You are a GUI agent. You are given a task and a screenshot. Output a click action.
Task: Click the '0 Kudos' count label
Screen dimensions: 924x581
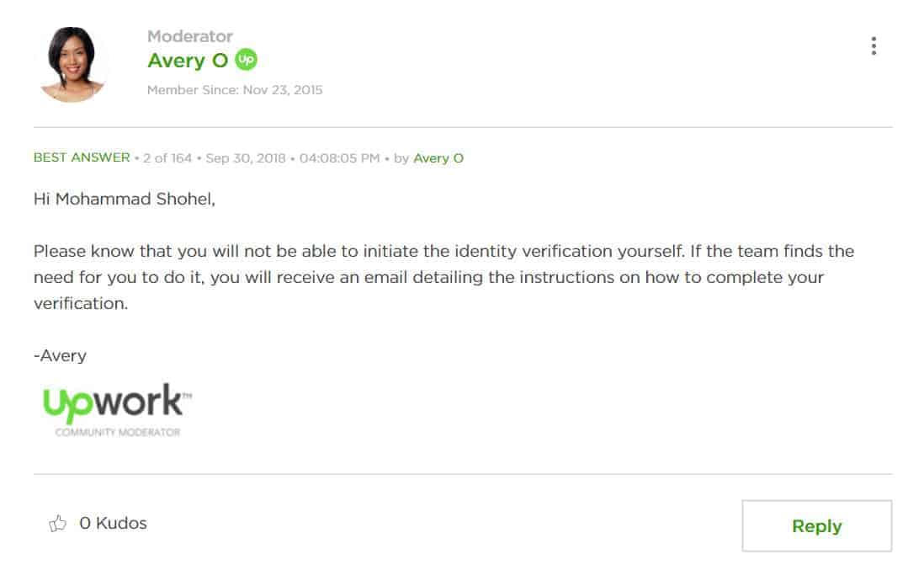[x=113, y=523]
